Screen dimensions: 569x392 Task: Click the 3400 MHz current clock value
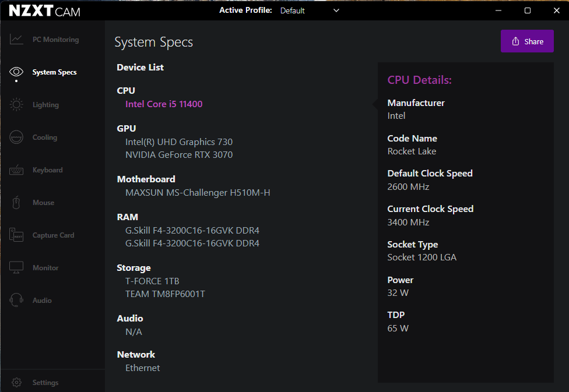pos(408,223)
